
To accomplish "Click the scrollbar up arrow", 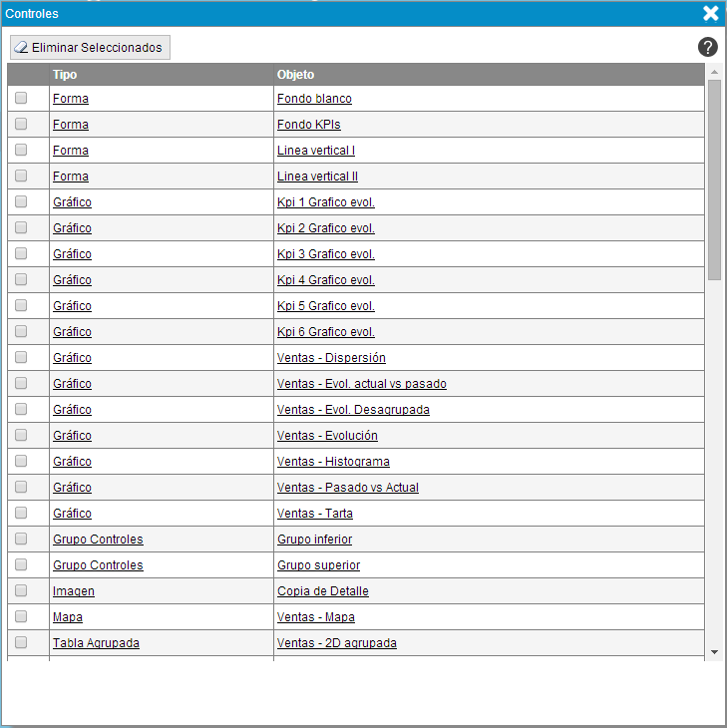I will [714, 72].
